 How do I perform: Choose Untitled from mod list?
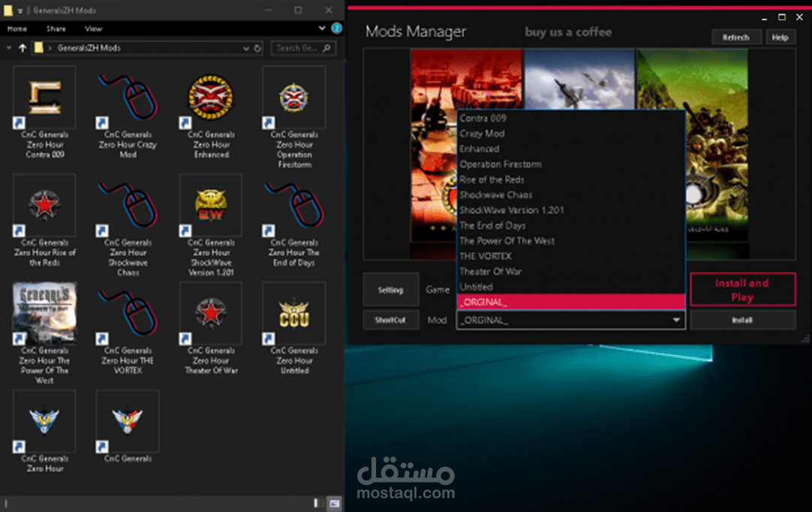click(571, 287)
